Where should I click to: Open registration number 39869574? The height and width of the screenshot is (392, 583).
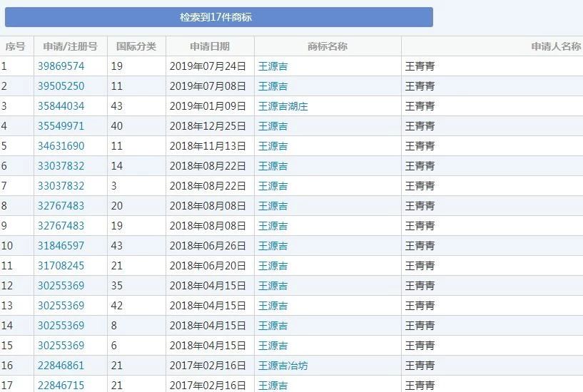click(61, 66)
